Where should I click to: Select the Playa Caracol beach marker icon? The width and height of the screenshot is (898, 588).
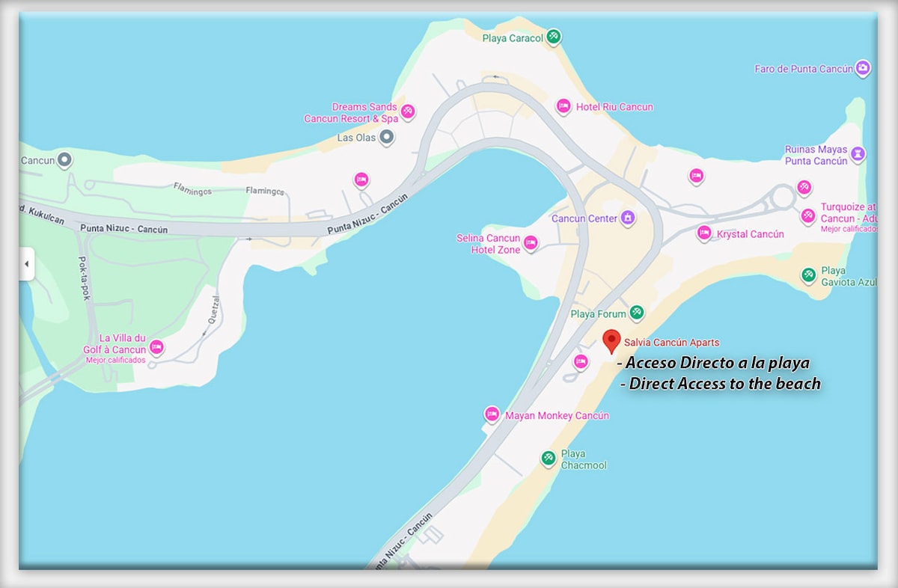(553, 37)
